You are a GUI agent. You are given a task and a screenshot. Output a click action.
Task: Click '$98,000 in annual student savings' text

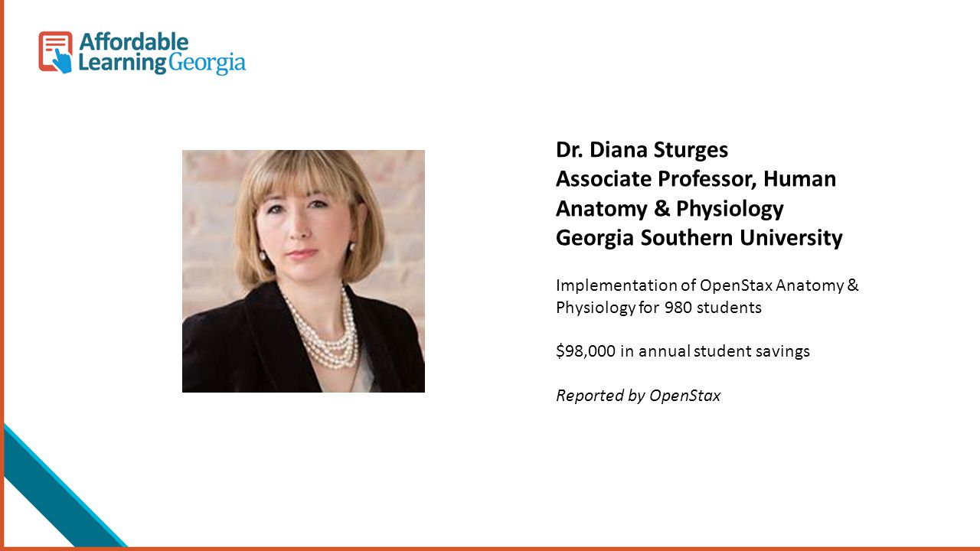point(683,351)
